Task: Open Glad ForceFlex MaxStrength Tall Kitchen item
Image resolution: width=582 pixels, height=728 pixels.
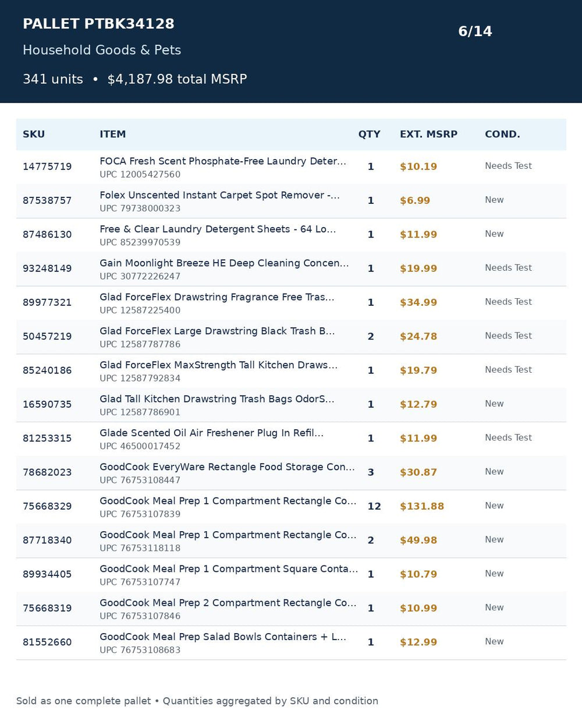Action: (x=218, y=365)
